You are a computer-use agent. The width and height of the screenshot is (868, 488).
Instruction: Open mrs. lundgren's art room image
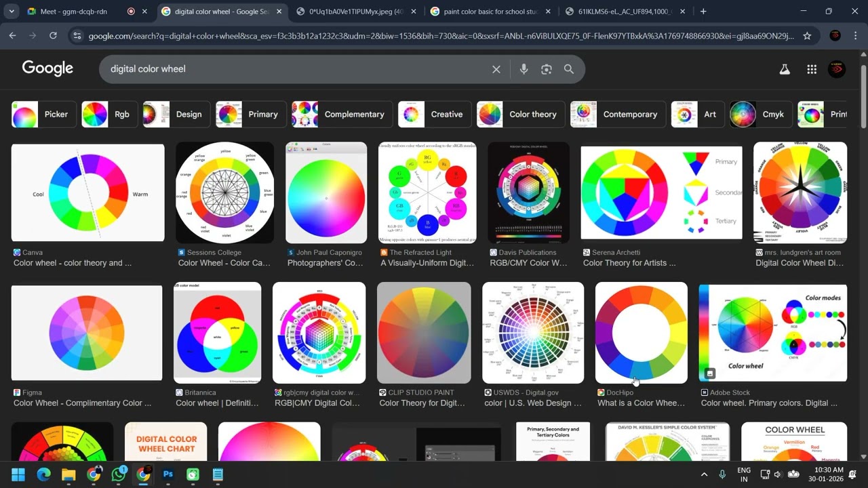[x=800, y=192]
